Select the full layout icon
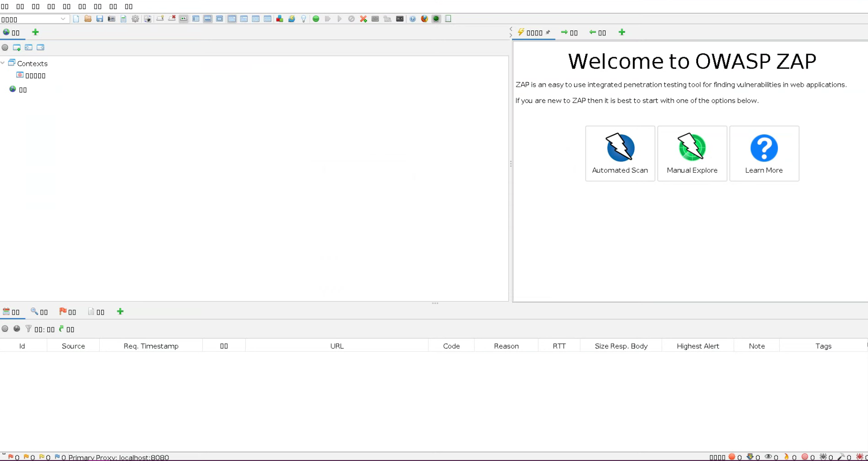Image resolution: width=868 pixels, height=461 pixels. coord(220,19)
